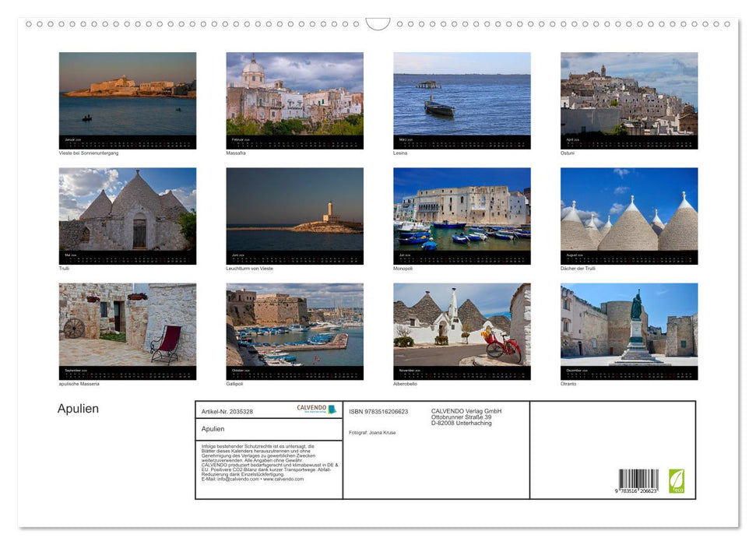The width and height of the screenshot is (756, 545).
Task: Open the Vieste bei Sonnenuntergang photo
Action: coord(128,94)
